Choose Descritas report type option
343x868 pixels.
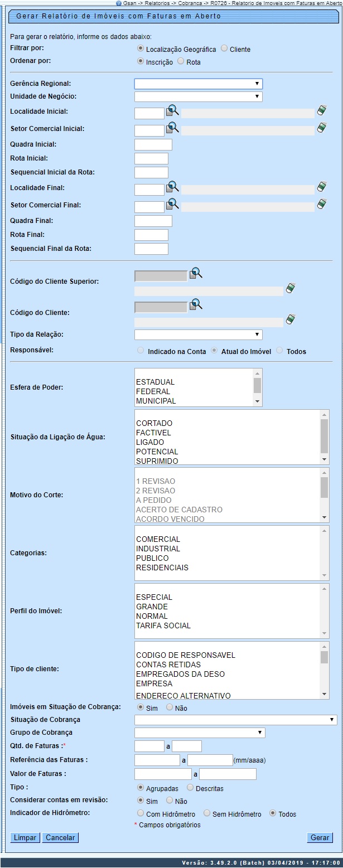point(190,788)
